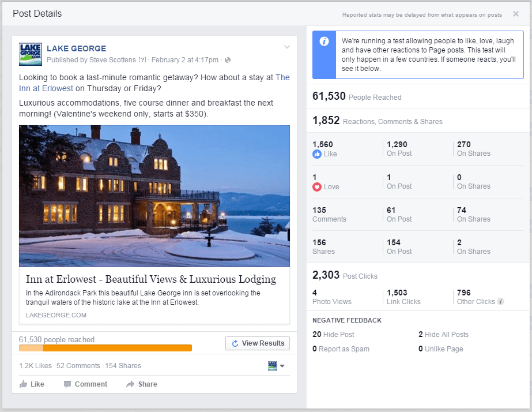Like the Lake George post

32,384
